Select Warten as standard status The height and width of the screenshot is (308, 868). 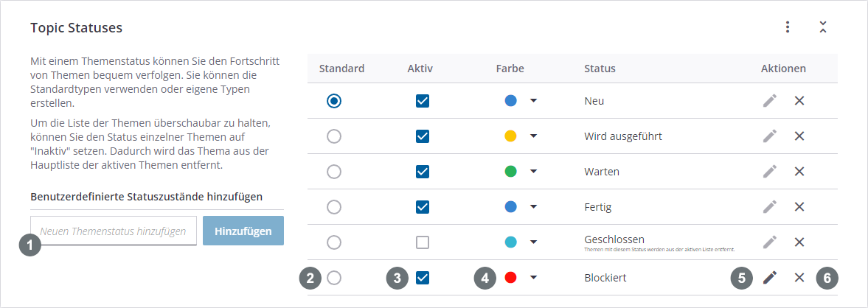[334, 172]
